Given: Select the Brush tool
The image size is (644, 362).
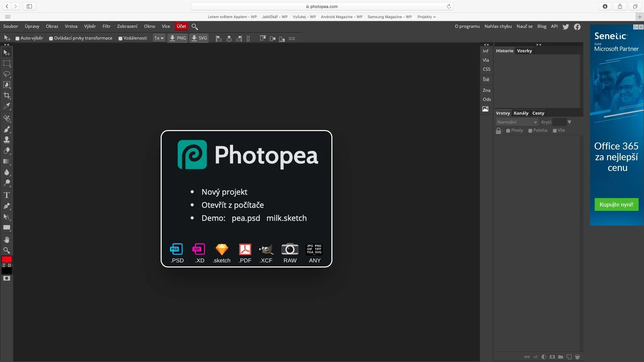Looking at the screenshot, I should tap(7, 129).
